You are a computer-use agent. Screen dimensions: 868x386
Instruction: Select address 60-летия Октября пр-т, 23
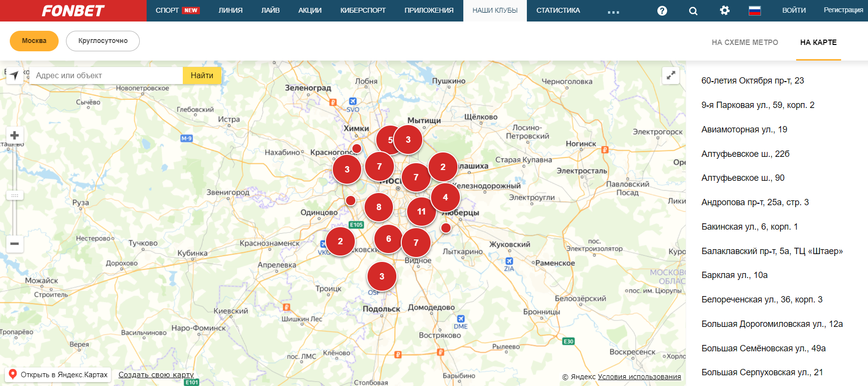pos(752,81)
